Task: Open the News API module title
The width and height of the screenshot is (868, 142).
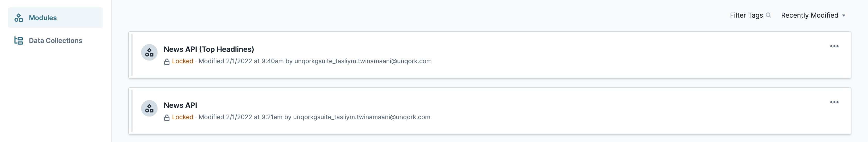Action: coord(180,105)
